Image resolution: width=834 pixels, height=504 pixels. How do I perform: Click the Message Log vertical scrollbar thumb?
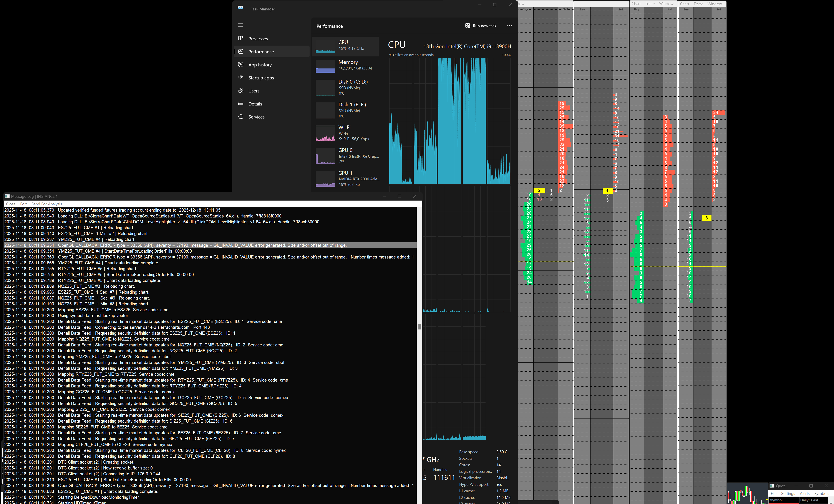coord(419,326)
